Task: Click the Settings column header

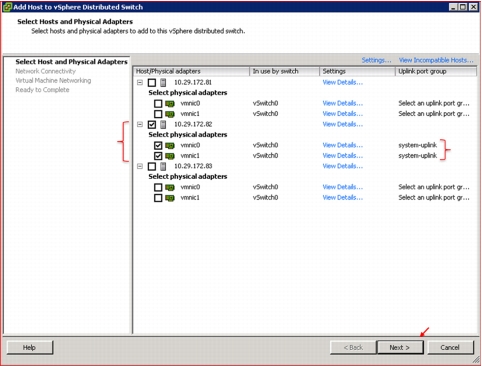Action: [357, 71]
